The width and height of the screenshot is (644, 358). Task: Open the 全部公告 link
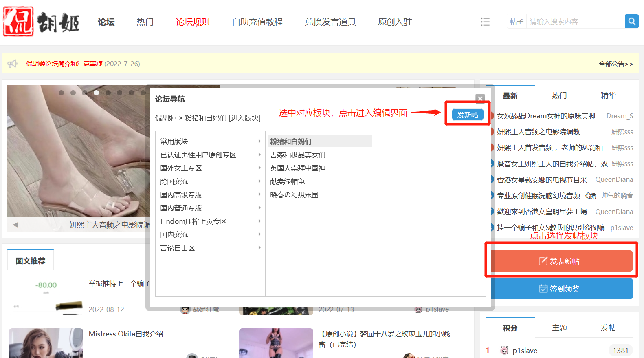615,64
